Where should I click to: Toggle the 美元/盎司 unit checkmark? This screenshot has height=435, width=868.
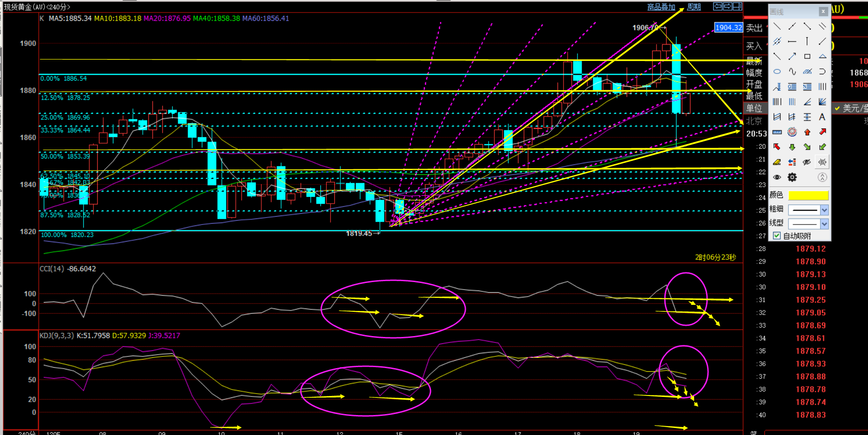coord(837,108)
